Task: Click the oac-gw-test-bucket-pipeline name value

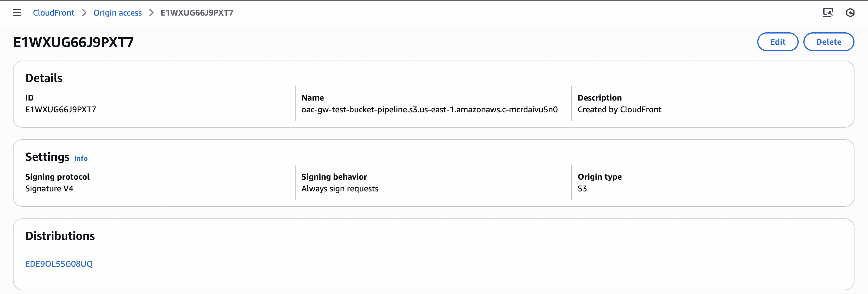Action: 429,110
